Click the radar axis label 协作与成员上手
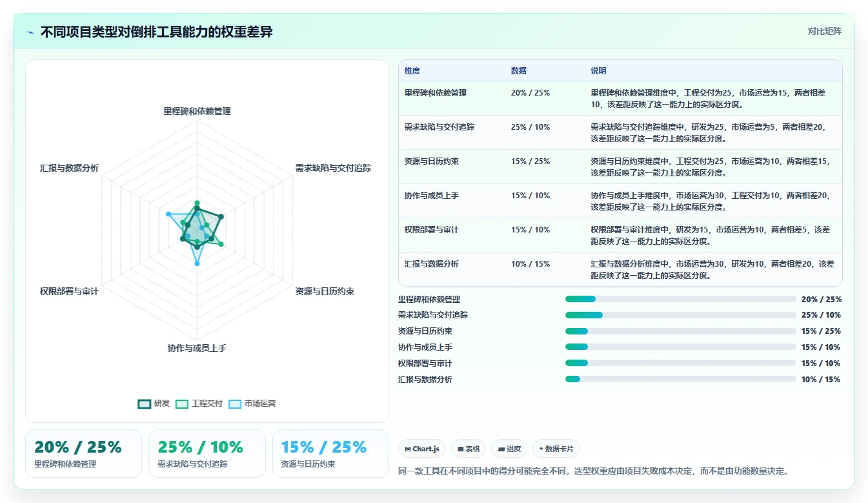The width and height of the screenshot is (868, 503). tap(197, 348)
